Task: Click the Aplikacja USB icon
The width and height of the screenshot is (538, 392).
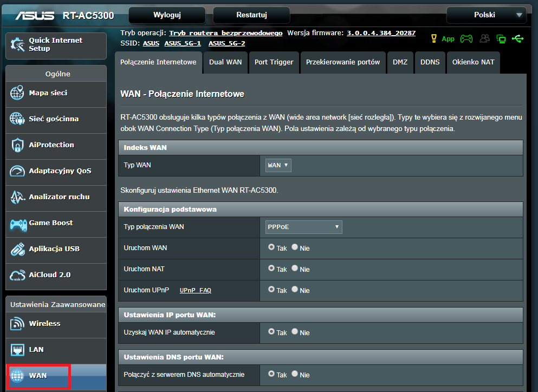Action: (x=17, y=249)
